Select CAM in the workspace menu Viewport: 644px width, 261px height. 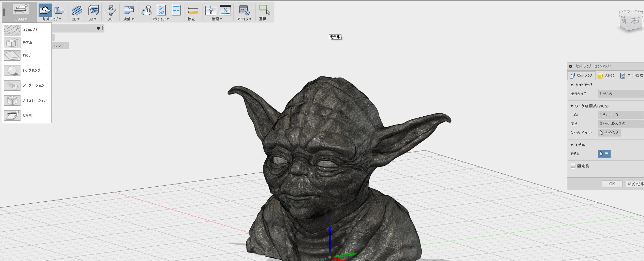[27, 115]
